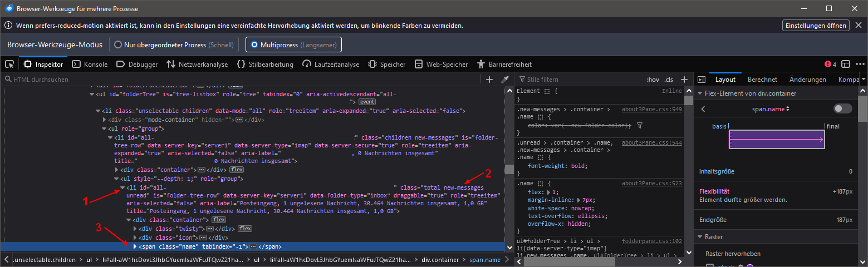Open the error count indicator
This screenshot has height=267, width=868.
pyautogui.click(x=830, y=65)
